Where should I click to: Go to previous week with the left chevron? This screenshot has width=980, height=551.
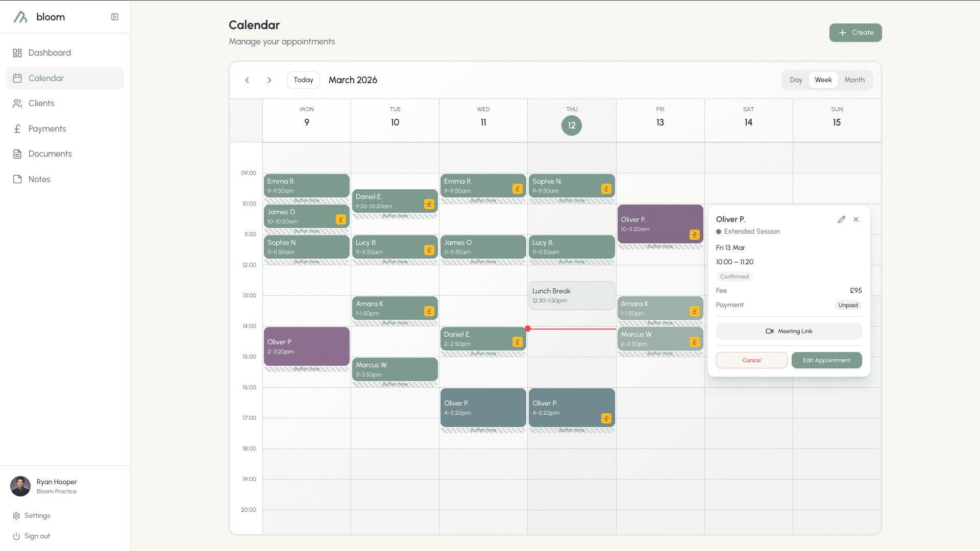[x=247, y=80]
